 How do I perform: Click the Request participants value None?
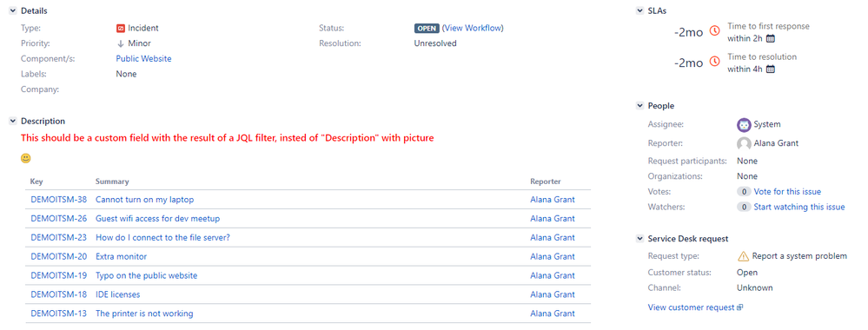pyautogui.click(x=747, y=162)
